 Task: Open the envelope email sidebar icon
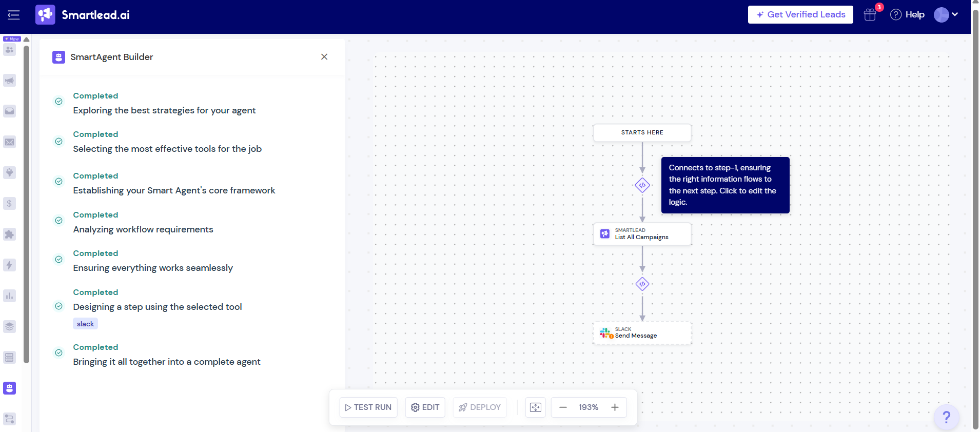10,142
